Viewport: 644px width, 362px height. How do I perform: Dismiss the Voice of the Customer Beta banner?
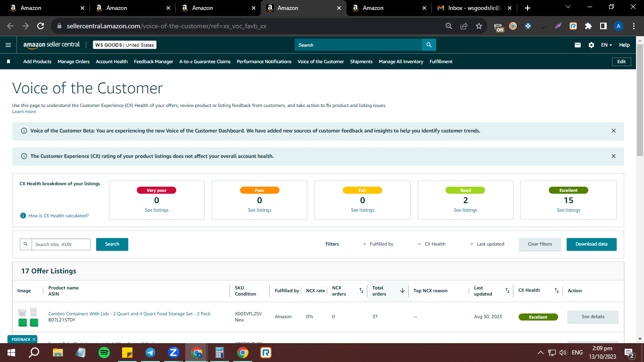point(613,131)
